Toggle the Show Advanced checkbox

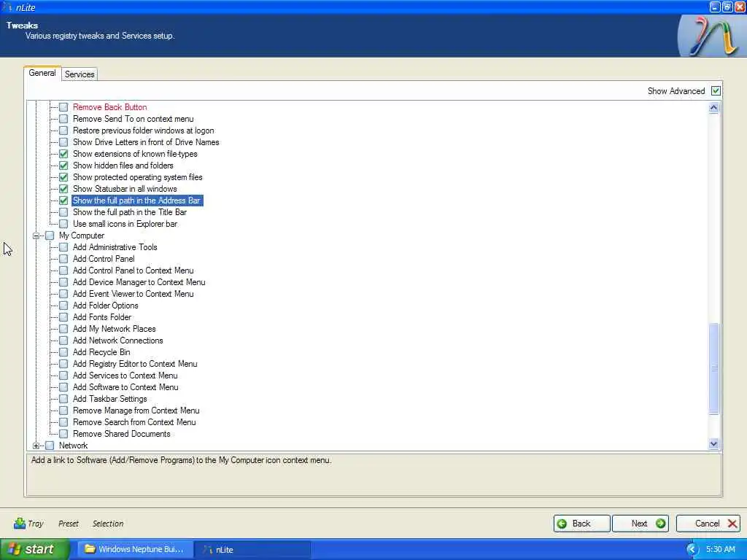[x=716, y=90]
